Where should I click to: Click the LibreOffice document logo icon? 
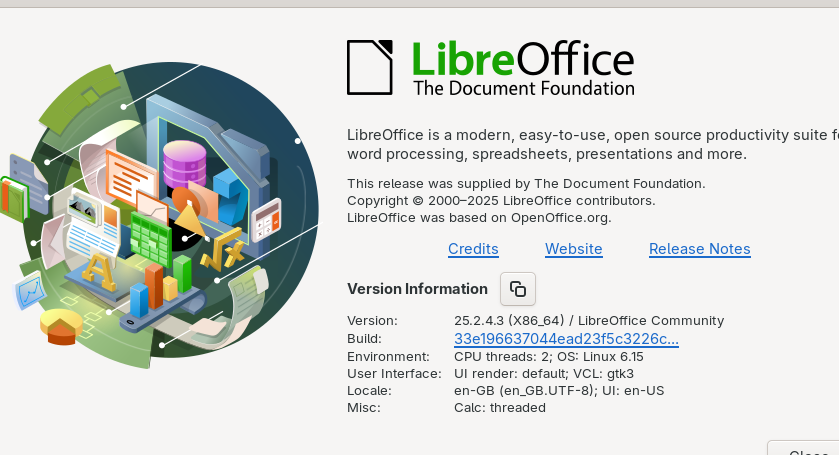pyautogui.click(x=370, y=67)
